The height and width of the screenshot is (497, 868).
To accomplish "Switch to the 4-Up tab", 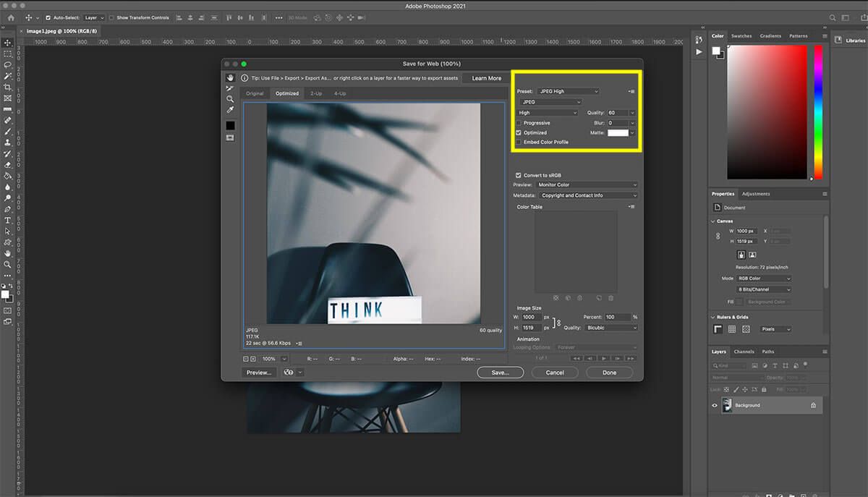I will pyautogui.click(x=340, y=93).
